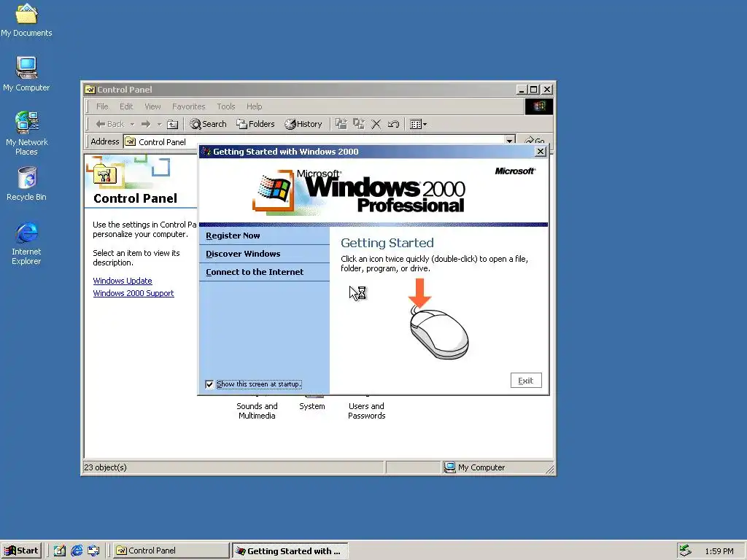Click the Exit button in Getting Started

pos(526,381)
